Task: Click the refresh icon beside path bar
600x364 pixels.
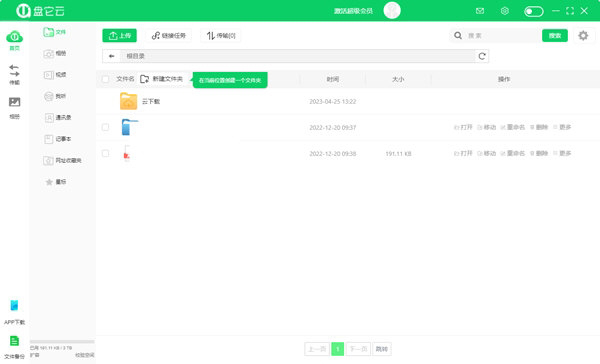Action: tap(482, 56)
